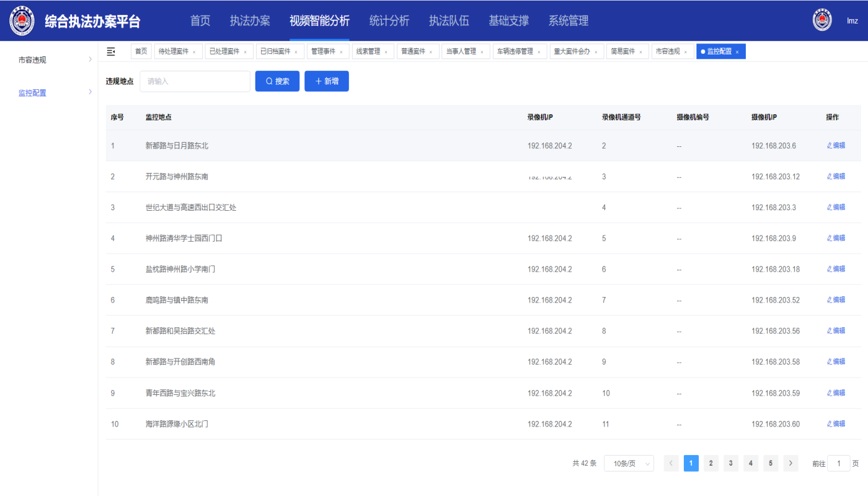Close the 当事人管理 tab
Viewport: 868px width, 496px height.
tap(482, 52)
